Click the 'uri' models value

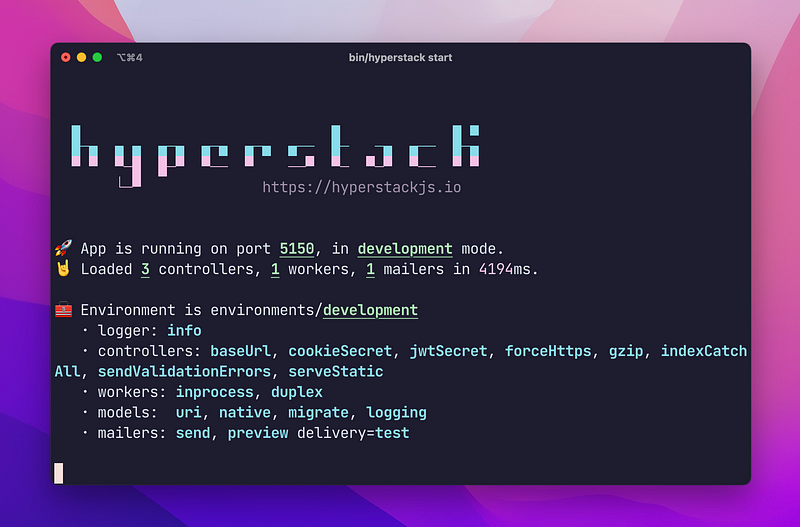coord(189,412)
